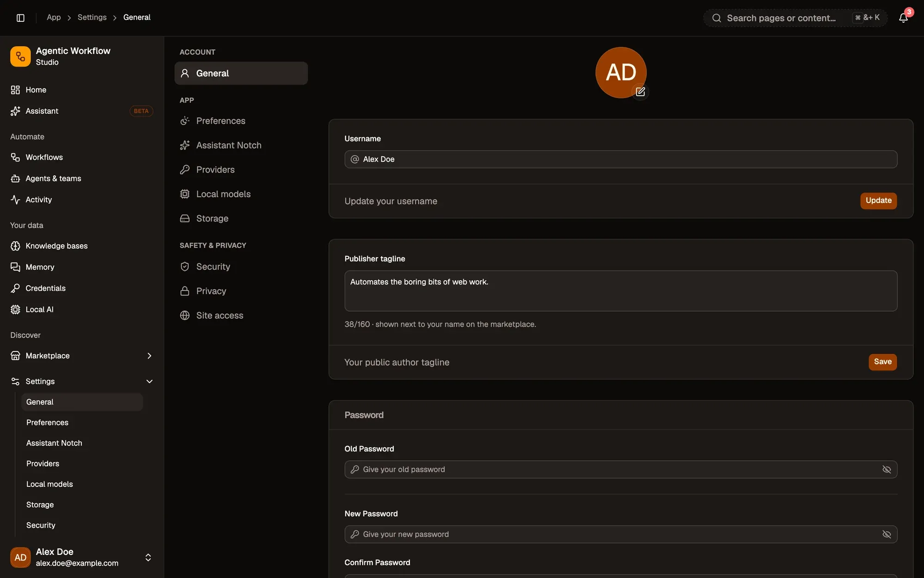Screen dimensions: 924x578
Task: Go to Workflows
Action: click(x=82, y=157)
